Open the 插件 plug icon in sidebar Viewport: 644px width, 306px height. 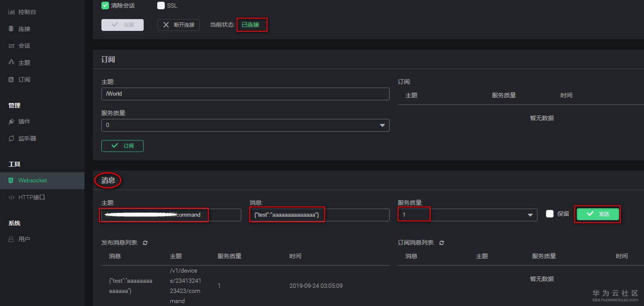(11, 121)
